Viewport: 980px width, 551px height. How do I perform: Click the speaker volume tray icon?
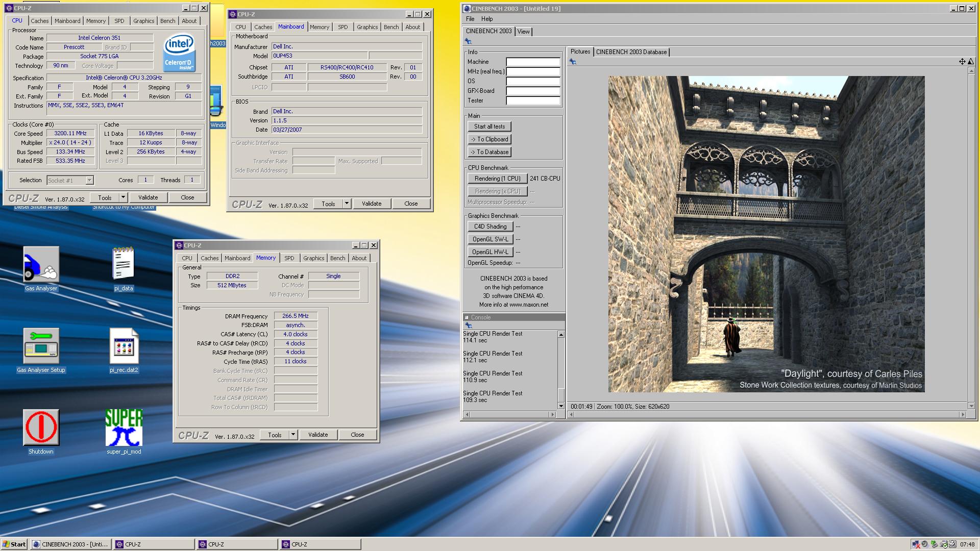pos(924,544)
